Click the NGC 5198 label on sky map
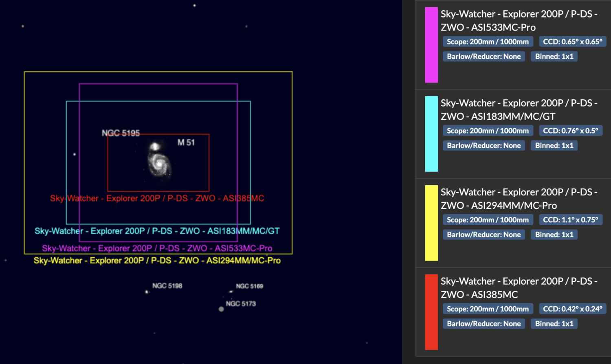Viewport: 611px width, 364px height. point(167,286)
